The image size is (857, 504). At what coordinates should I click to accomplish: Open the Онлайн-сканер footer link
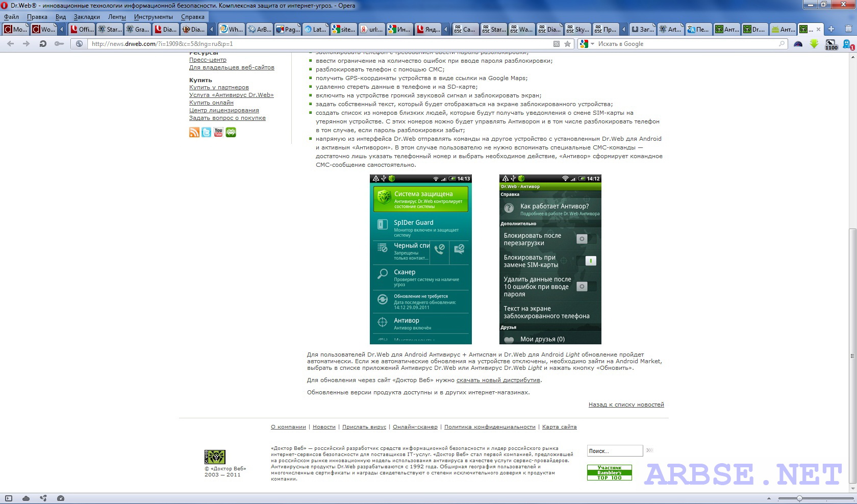(x=415, y=427)
